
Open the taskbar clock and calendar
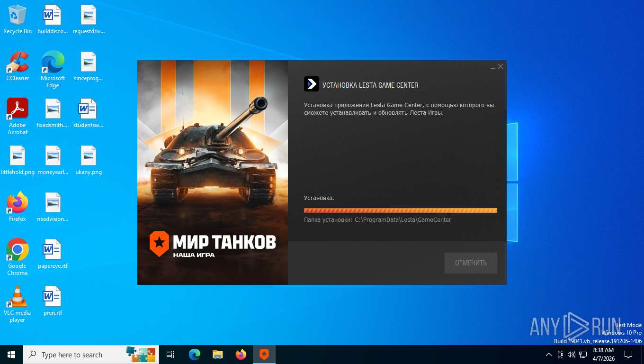tap(604, 355)
